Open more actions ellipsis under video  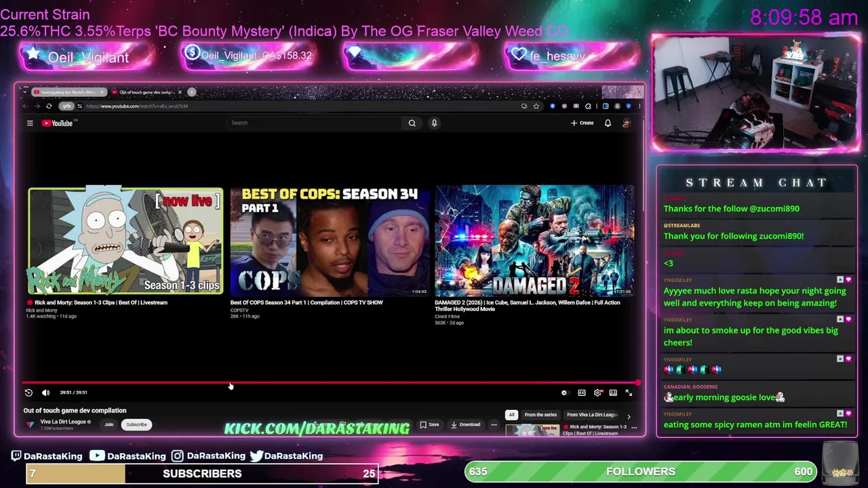click(x=494, y=425)
